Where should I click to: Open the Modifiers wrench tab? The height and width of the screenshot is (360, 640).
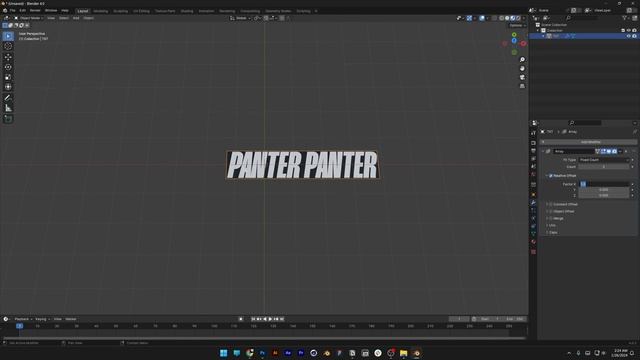533,202
